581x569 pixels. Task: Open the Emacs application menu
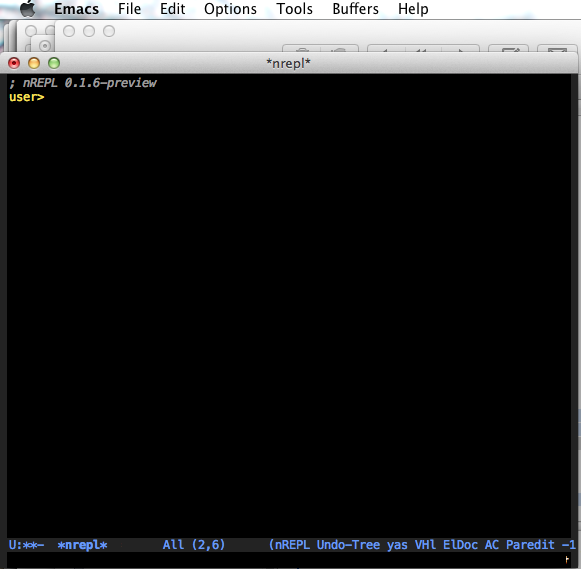(x=76, y=9)
